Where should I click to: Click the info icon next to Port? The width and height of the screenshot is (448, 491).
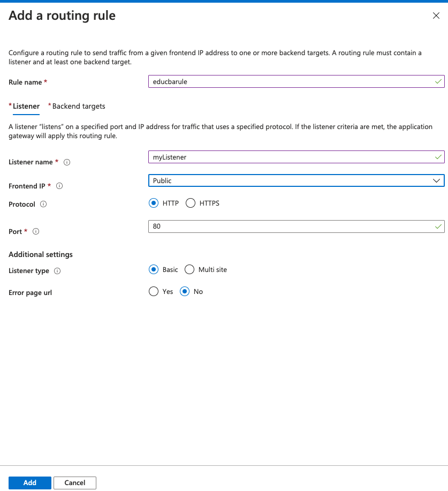tap(36, 232)
